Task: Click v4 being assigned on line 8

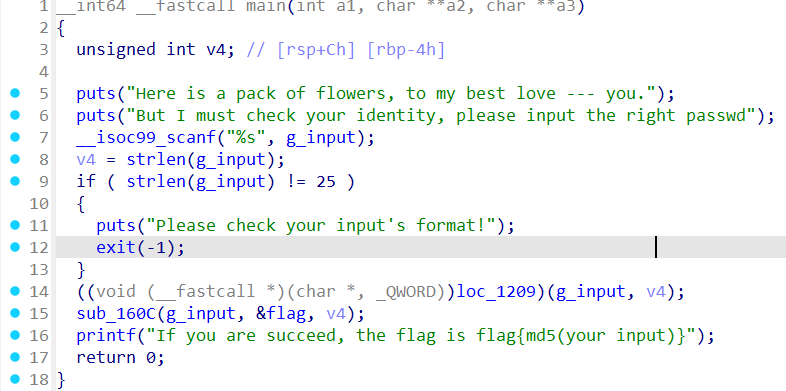Action: click(86, 160)
